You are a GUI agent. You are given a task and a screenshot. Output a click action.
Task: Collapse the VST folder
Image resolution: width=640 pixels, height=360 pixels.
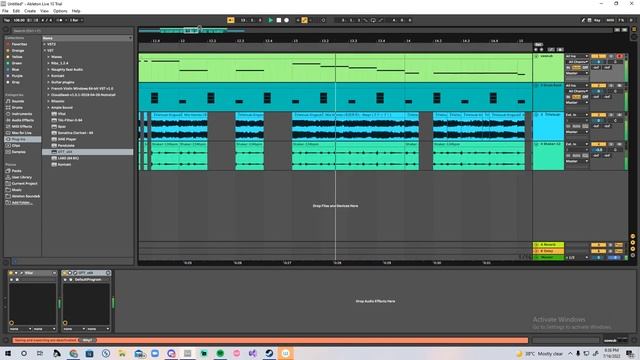click(45, 51)
